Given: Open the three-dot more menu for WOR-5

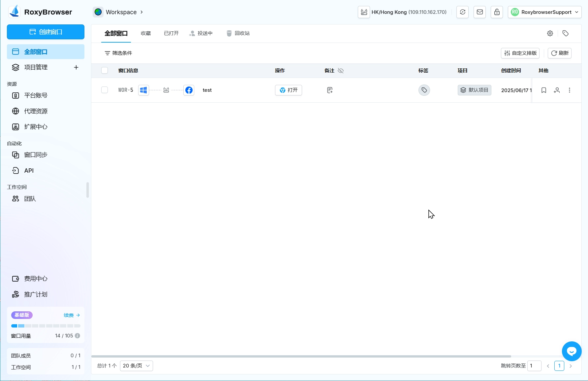Looking at the screenshot, I should click(x=569, y=90).
